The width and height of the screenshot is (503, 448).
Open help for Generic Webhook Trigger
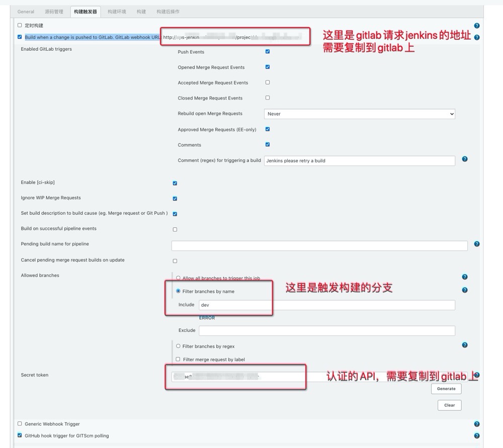click(476, 424)
